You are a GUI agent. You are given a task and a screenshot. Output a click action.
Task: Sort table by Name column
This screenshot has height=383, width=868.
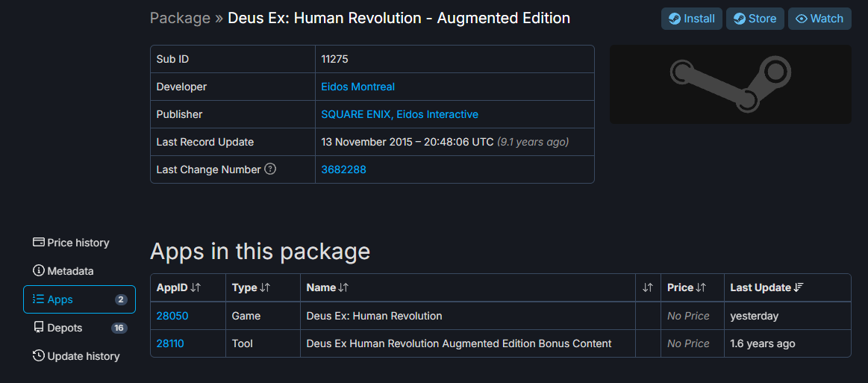[327, 287]
